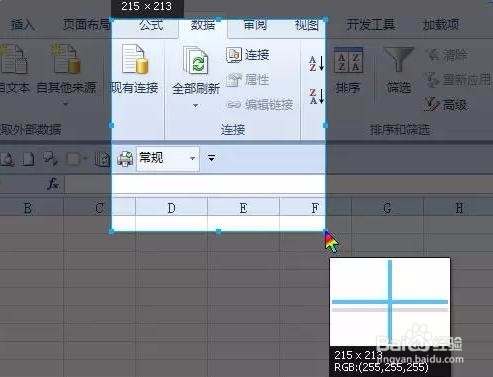493x377 pixels.
Task: Expand the 全部刷新 dropdown arrow
Action: tap(196, 105)
